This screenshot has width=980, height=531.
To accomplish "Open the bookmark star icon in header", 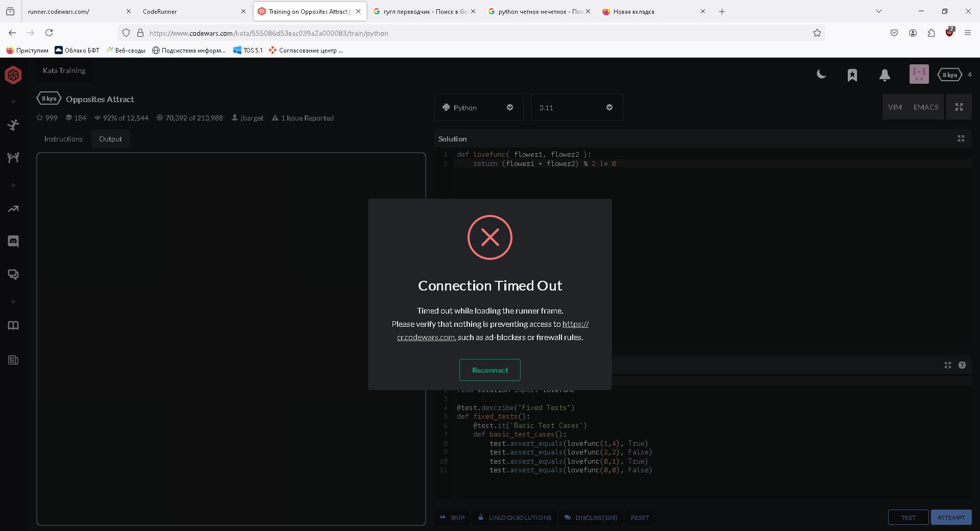I will tap(852, 75).
